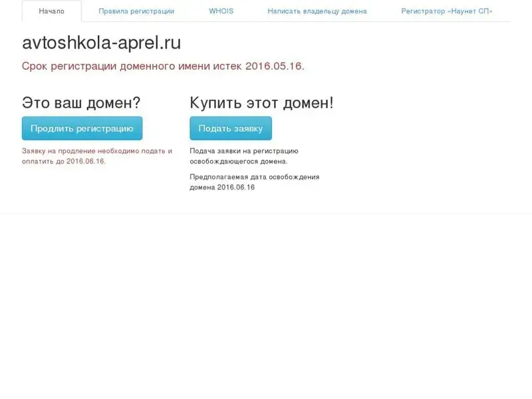Viewport: 532px width, 399px height.
Task: Click the Подать заявку button
Action: pos(230,128)
